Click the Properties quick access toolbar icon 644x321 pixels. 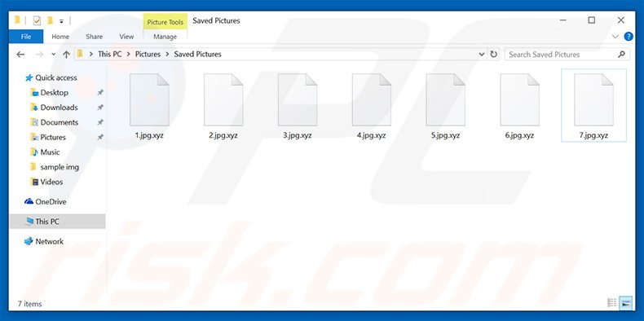(37, 20)
